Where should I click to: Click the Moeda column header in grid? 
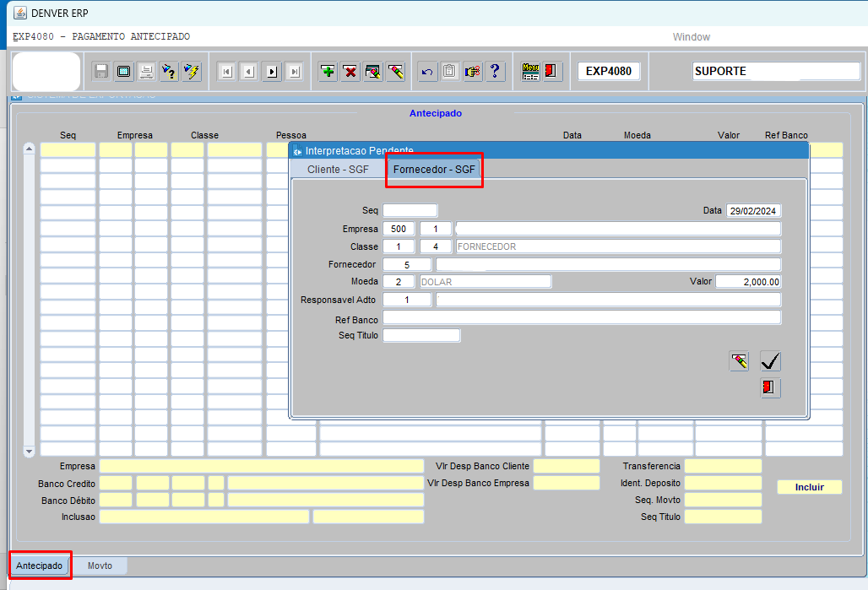(x=637, y=135)
